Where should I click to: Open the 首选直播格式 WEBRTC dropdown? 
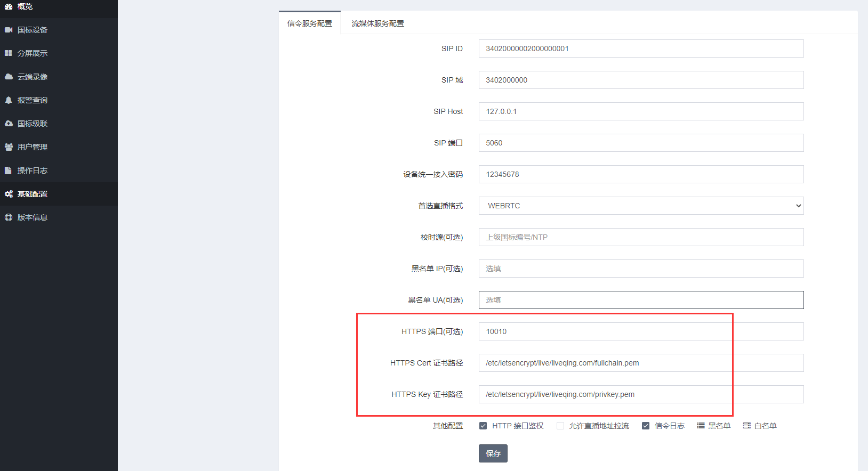[x=641, y=206]
